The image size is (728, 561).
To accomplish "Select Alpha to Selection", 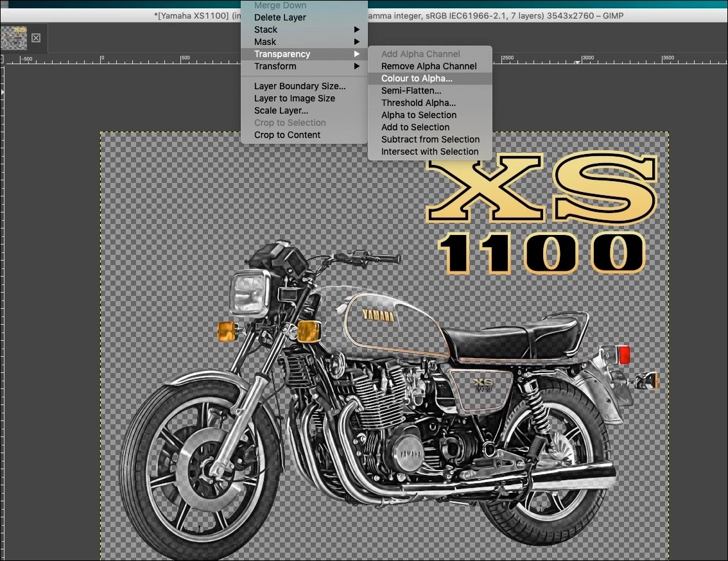I will click(429, 115).
